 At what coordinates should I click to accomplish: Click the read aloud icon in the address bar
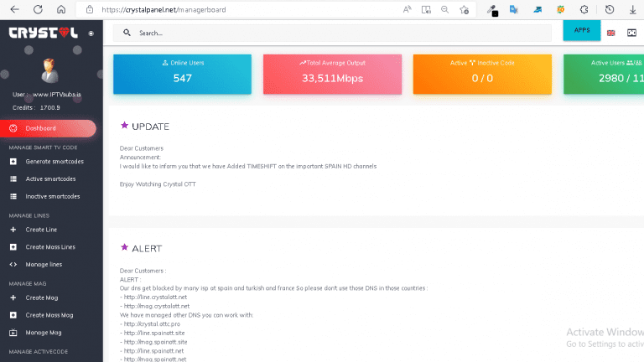pos(407,9)
